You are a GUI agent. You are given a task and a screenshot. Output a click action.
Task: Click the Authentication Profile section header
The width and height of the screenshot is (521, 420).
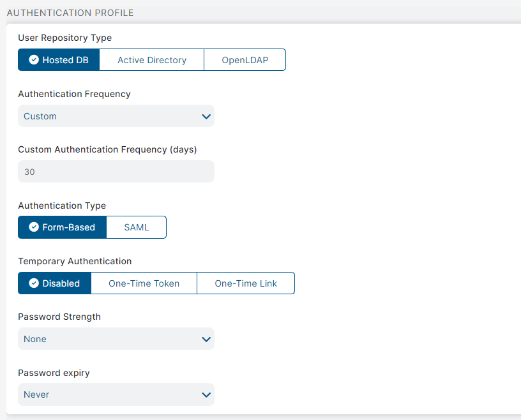pos(70,13)
